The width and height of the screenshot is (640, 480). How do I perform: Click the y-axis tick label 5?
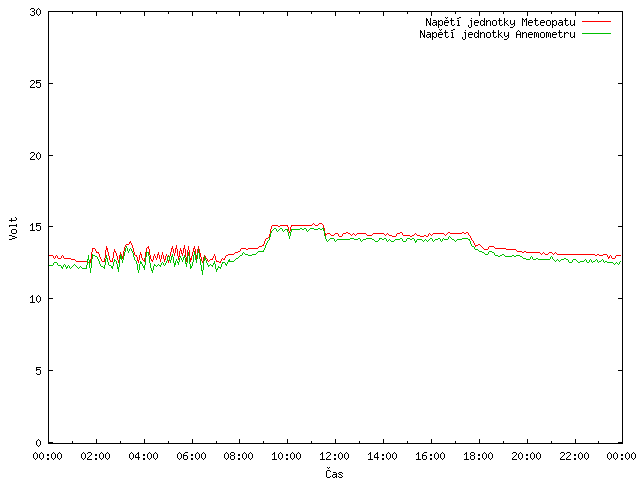point(38,371)
